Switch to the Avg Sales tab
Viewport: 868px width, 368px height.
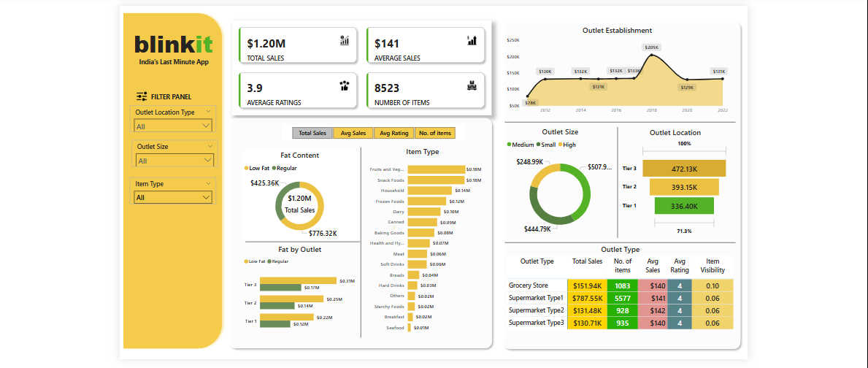pos(353,133)
